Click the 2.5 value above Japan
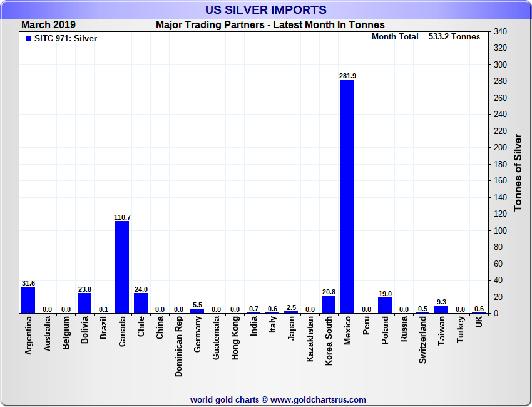The width and height of the screenshot is (532, 407). click(291, 307)
